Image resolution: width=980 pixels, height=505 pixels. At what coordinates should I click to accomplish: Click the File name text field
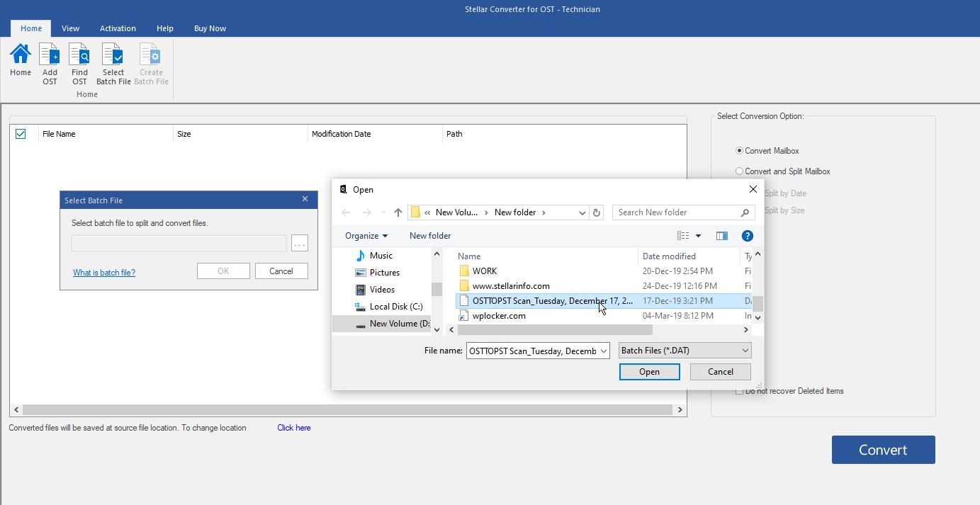[x=533, y=351]
